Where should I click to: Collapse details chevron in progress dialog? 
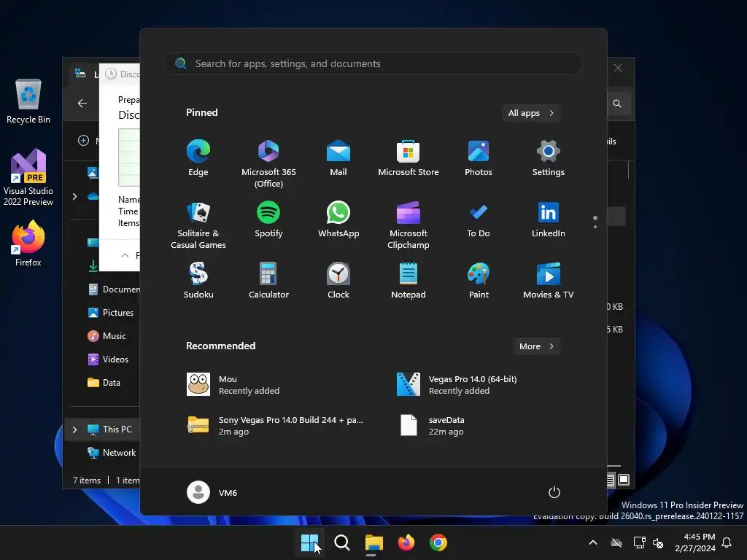pyautogui.click(x=125, y=255)
